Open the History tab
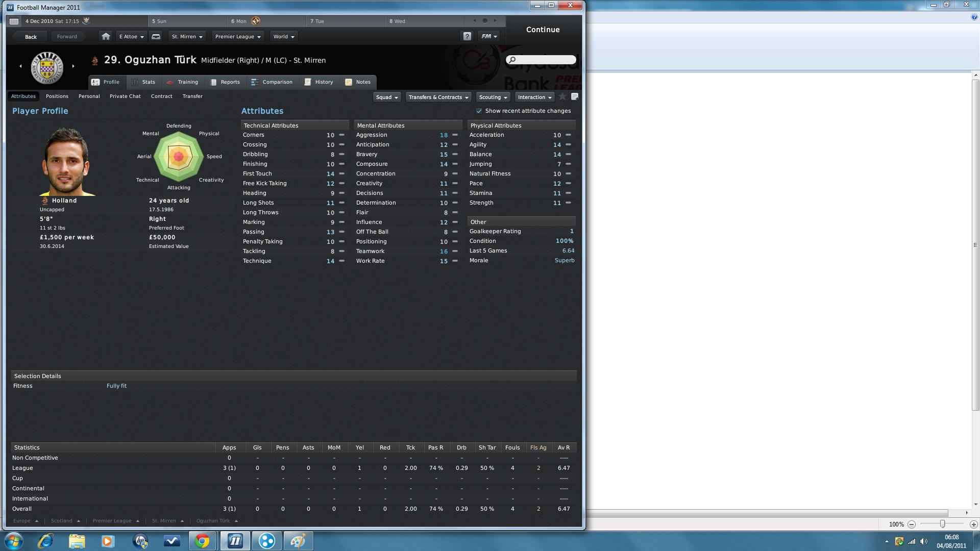Screen dimensions: 980x551 click(319, 82)
